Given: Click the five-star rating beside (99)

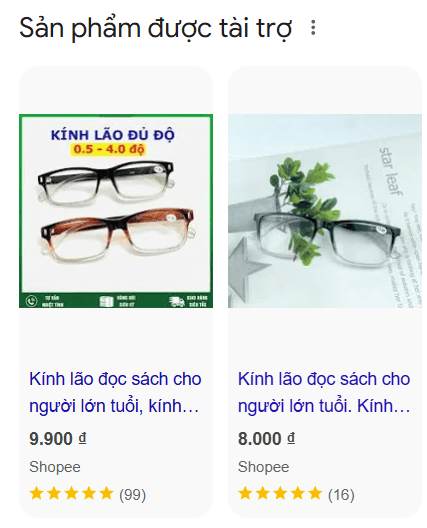Looking at the screenshot, I should pos(71,494).
